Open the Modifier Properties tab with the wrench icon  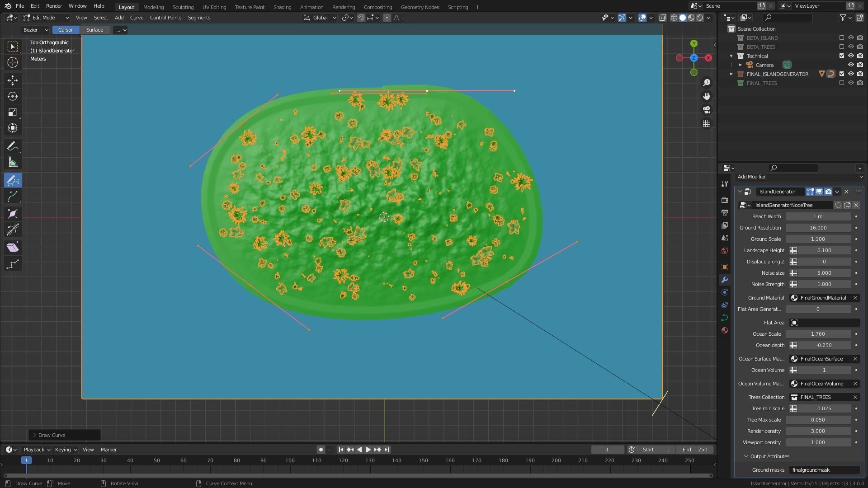(725, 280)
